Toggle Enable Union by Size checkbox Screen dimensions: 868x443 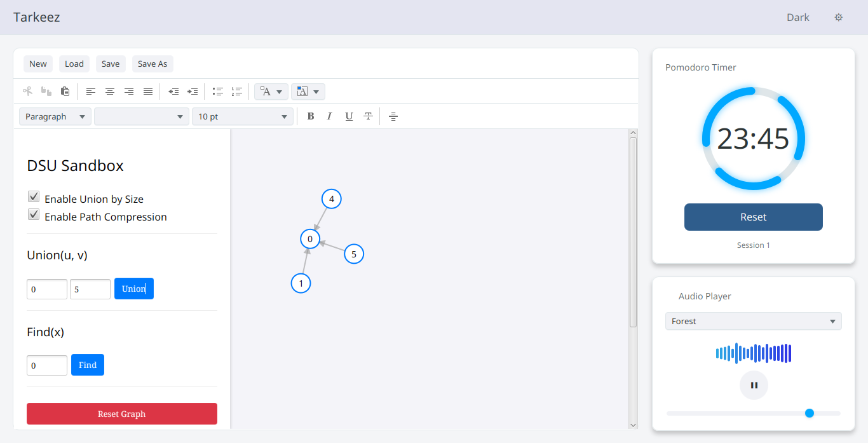point(34,196)
